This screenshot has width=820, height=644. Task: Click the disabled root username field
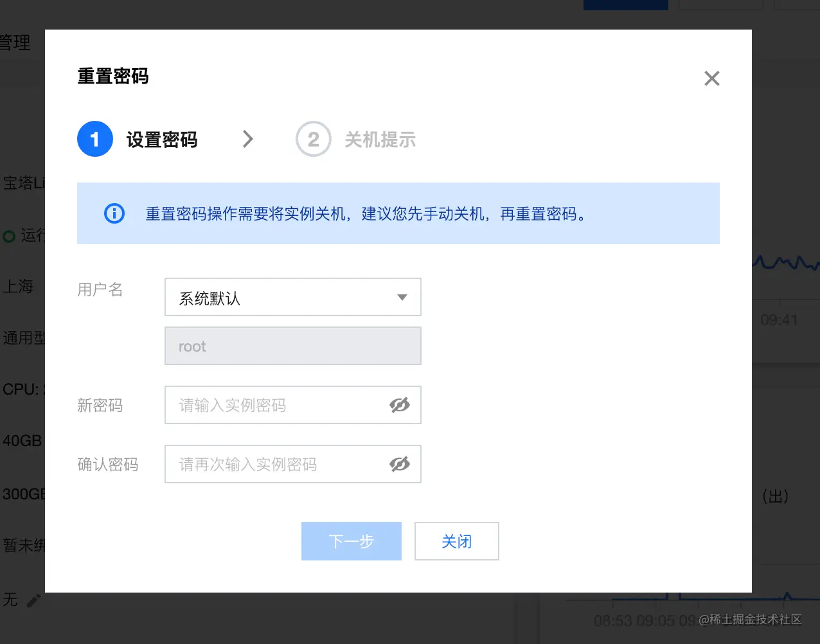pos(293,346)
